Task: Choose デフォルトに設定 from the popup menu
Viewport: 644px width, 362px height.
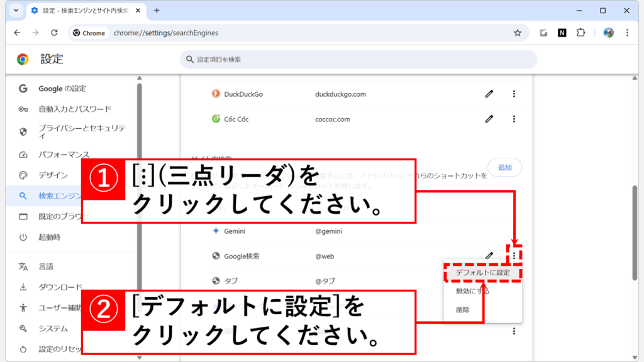Action: (x=482, y=273)
